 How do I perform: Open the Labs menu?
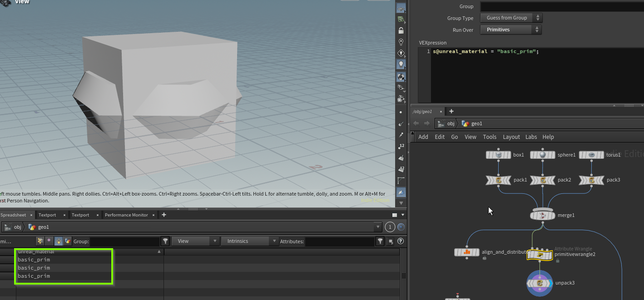point(531,137)
